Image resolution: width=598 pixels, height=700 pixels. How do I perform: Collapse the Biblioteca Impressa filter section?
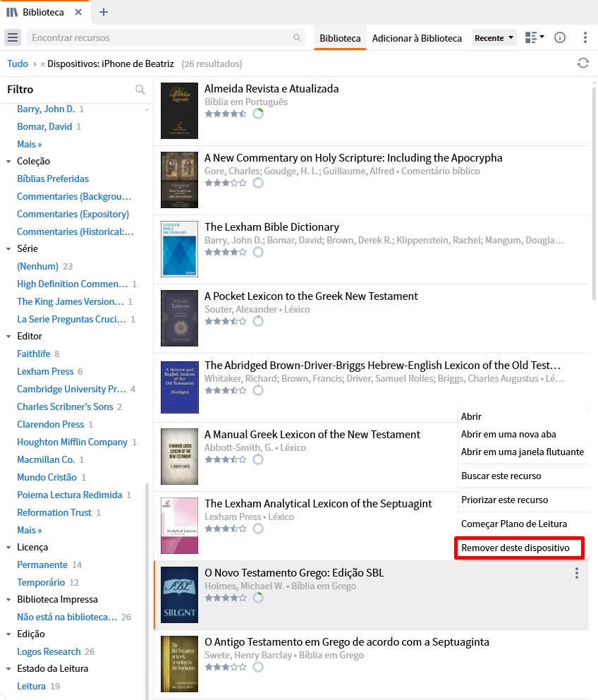(x=8, y=600)
